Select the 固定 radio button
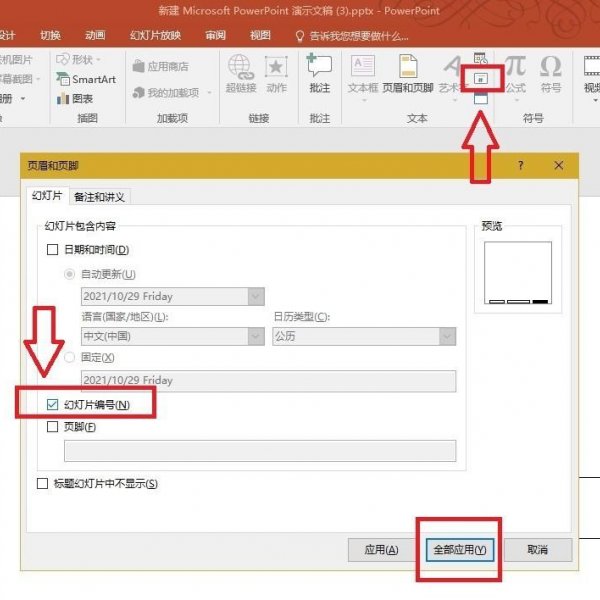This screenshot has height=600, width=600. coord(70,357)
